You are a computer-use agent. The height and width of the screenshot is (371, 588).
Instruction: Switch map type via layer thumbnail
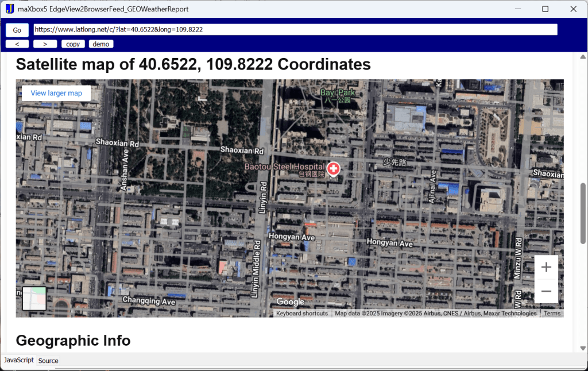(34, 299)
